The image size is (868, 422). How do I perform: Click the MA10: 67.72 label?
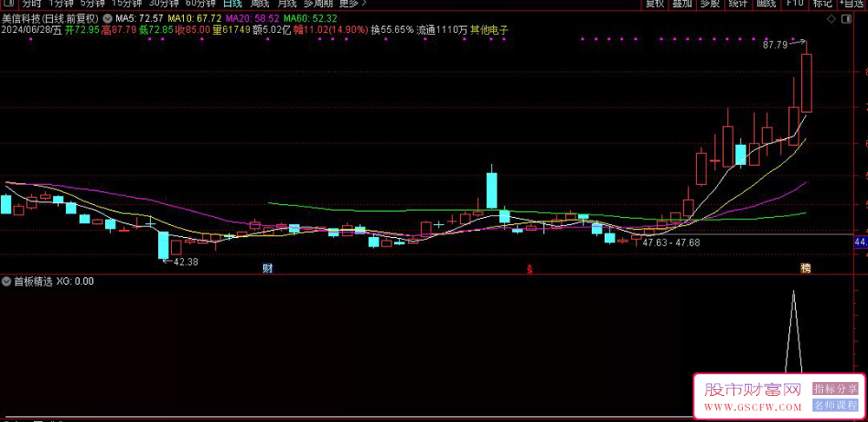coord(194,19)
